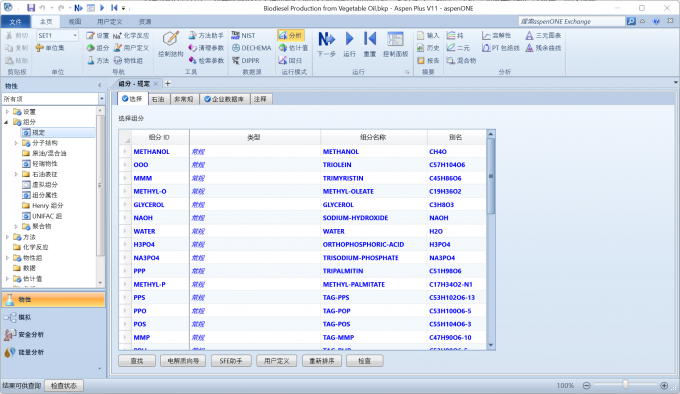680x394 pixels.
Task: Open the Solubility (溶解性) analysis
Action: (496, 36)
